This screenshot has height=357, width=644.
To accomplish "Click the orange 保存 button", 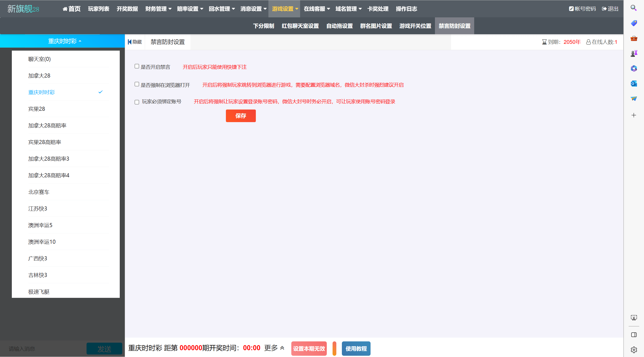I will (241, 116).
